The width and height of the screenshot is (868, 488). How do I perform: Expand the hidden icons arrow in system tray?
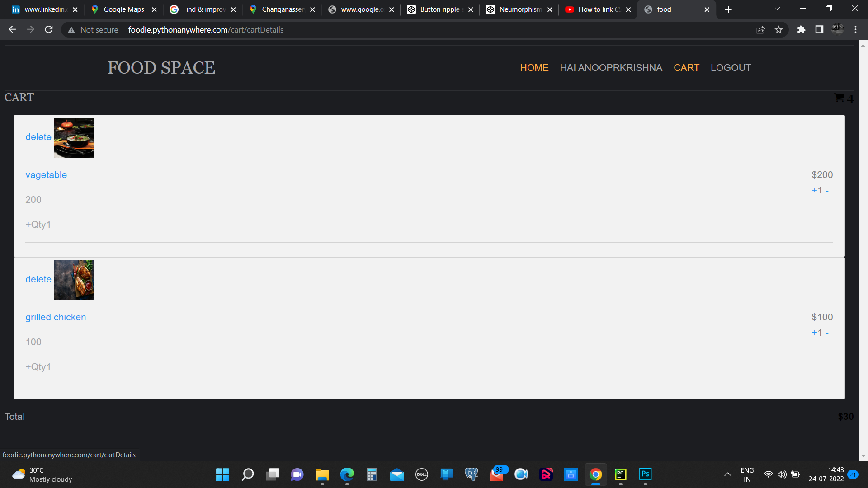(728, 474)
